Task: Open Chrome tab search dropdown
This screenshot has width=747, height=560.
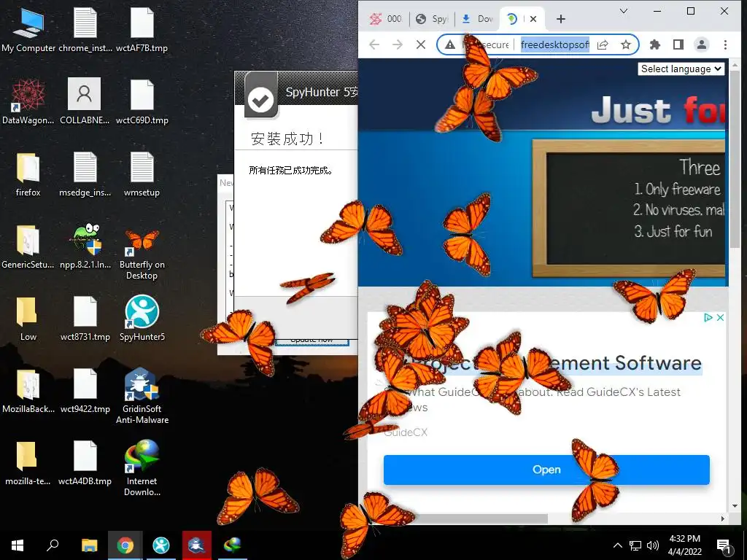Action: point(624,11)
